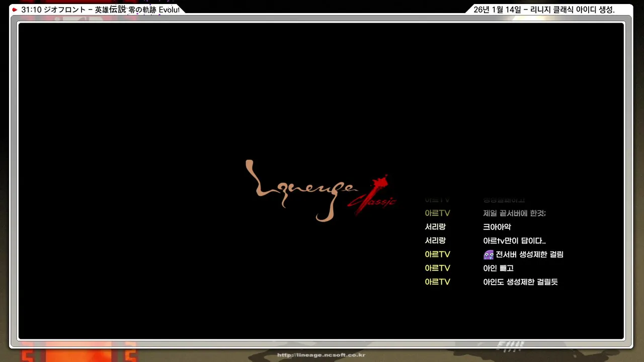Click the now-playing track text "31:10 ジオフロント"

click(54, 10)
